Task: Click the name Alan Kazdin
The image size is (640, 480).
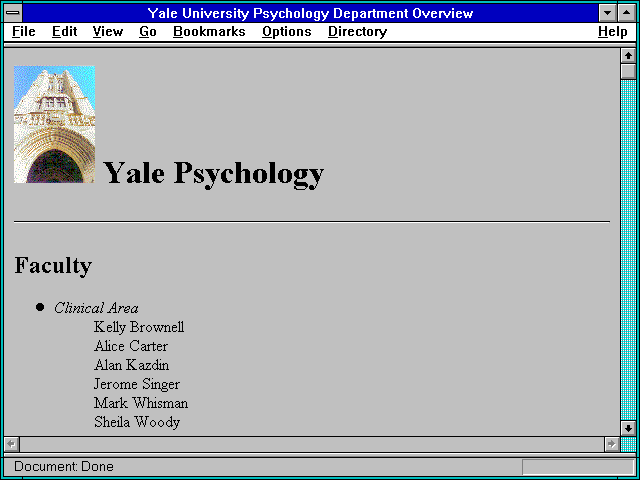Action: (131, 365)
